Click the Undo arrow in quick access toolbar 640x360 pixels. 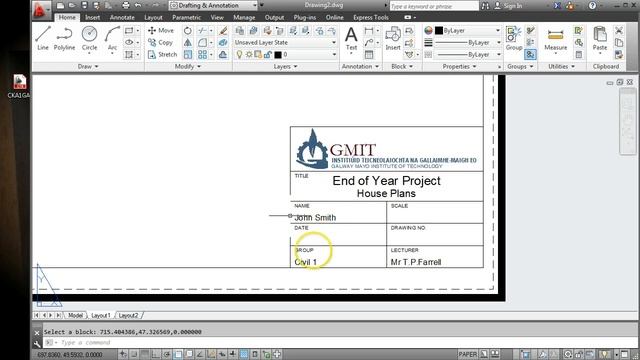(138, 5)
